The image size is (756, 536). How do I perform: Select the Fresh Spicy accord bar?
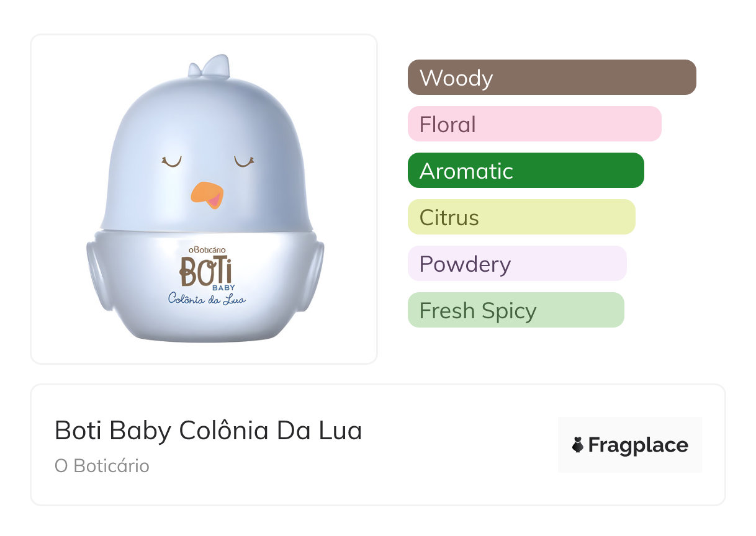515,310
